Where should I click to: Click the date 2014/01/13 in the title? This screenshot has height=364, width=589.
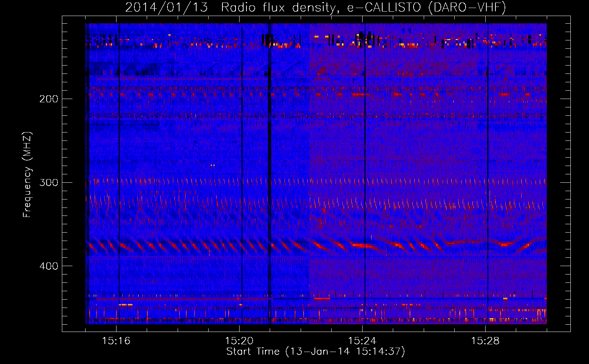(x=166, y=7)
